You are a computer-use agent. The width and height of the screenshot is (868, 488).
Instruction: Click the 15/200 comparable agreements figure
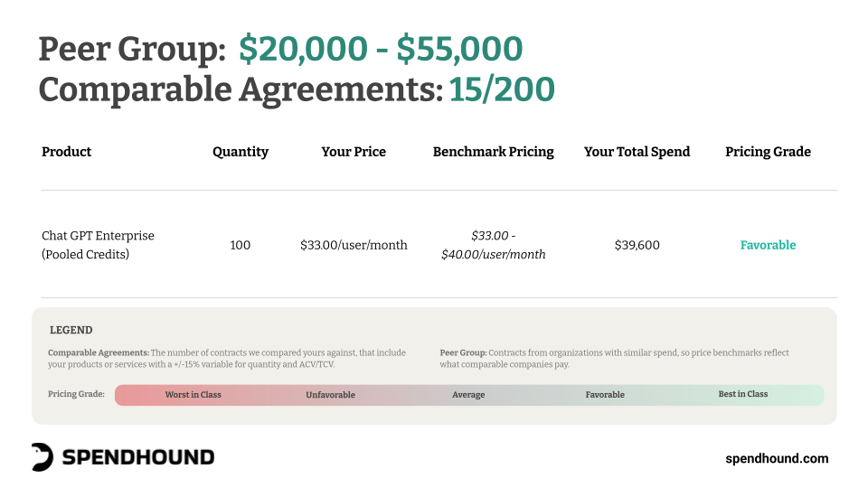tap(502, 89)
